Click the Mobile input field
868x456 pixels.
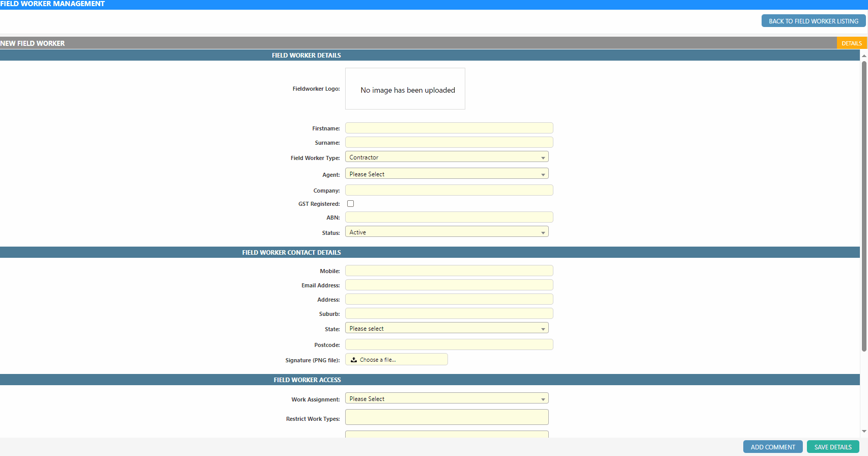click(449, 271)
